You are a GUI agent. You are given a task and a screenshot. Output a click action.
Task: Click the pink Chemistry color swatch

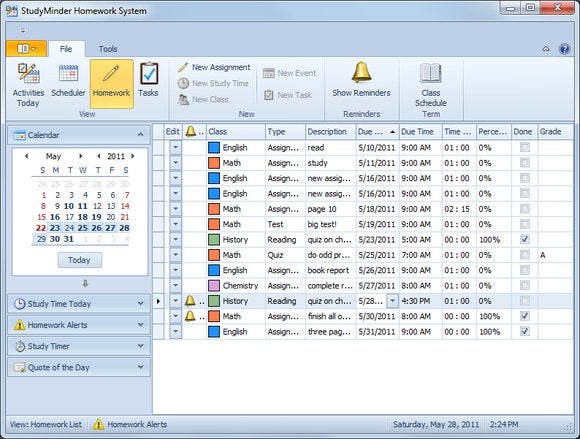coord(214,286)
